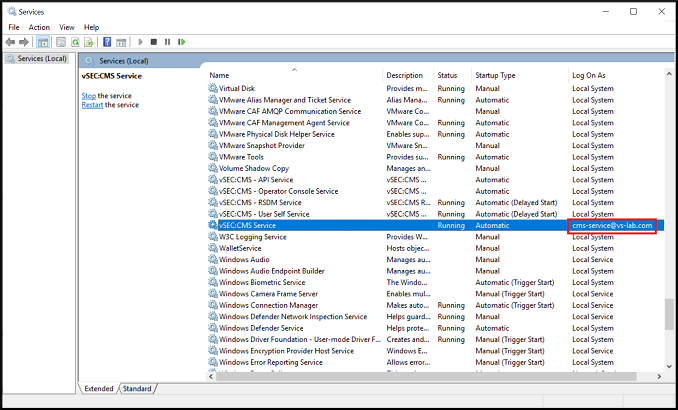Toggle the Show/Hide Console Tree icon
Viewport: 678px width, 410px height.
pyautogui.click(x=43, y=42)
